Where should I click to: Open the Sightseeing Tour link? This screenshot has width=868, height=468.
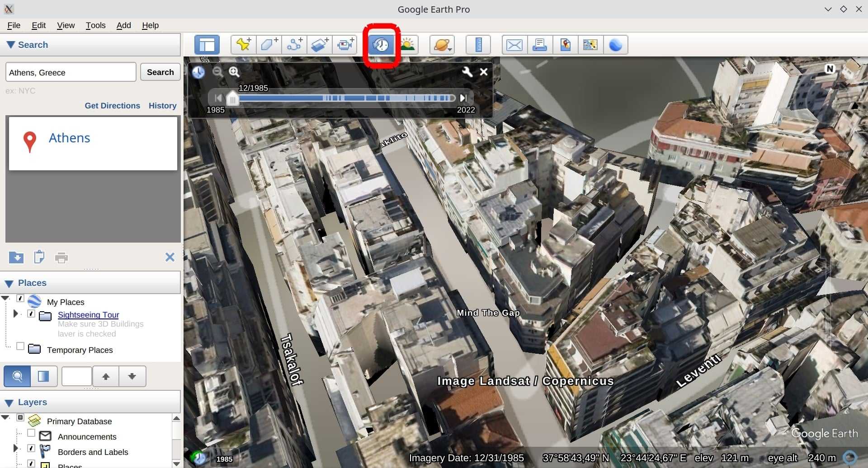tap(89, 315)
